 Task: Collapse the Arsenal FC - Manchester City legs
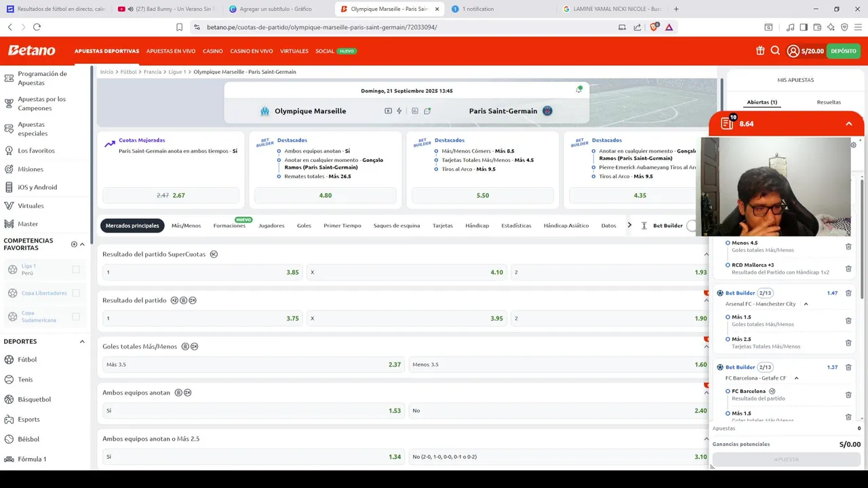click(x=806, y=304)
